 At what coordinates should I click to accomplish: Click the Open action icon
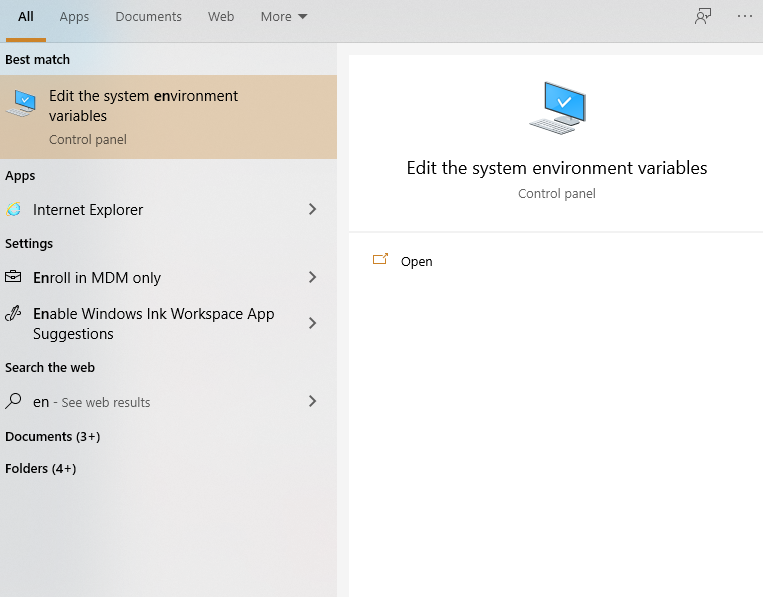pos(380,261)
